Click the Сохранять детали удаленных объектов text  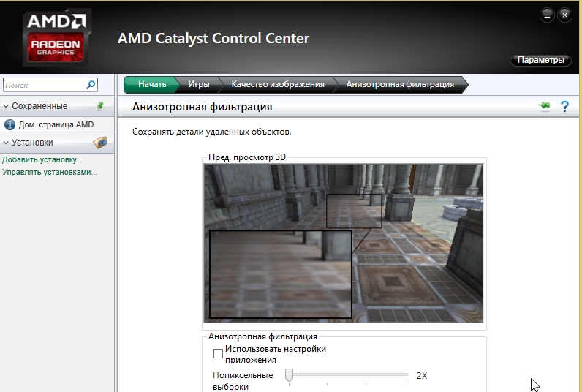[x=211, y=132]
